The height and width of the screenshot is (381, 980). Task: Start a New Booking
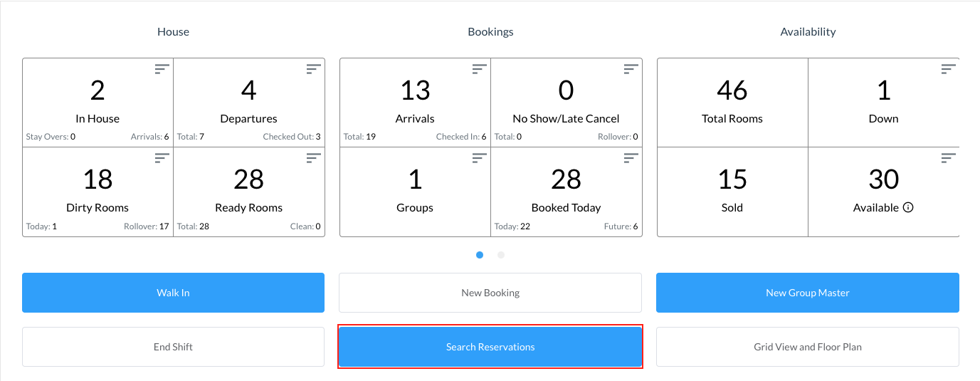tap(490, 293)
